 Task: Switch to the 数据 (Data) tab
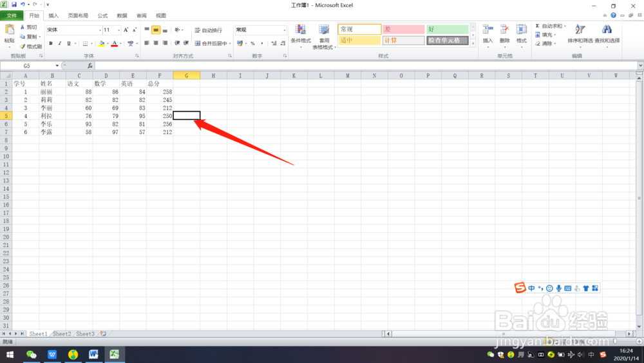click(x=122, y=15)
